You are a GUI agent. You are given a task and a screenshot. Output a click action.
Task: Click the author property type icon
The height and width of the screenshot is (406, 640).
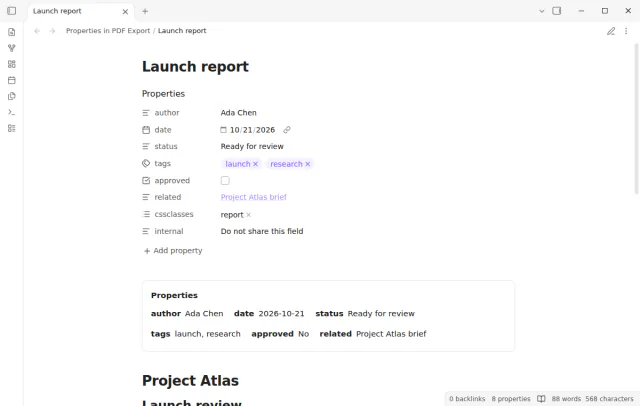[x=146, y=113]
